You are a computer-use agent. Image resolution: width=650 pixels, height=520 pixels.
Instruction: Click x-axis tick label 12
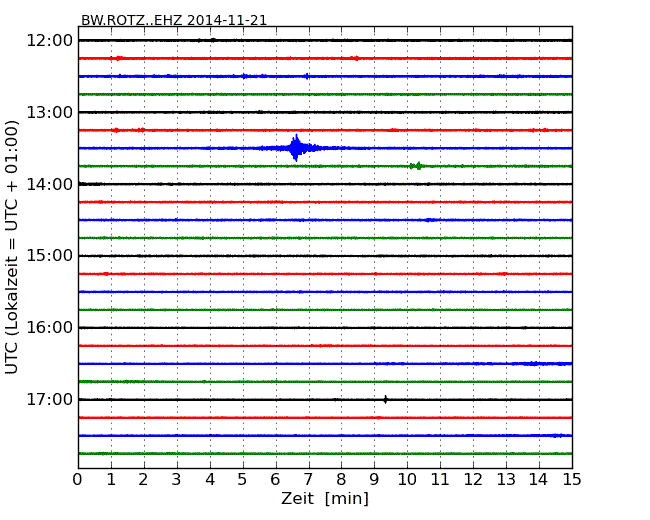tap(473, 480)
